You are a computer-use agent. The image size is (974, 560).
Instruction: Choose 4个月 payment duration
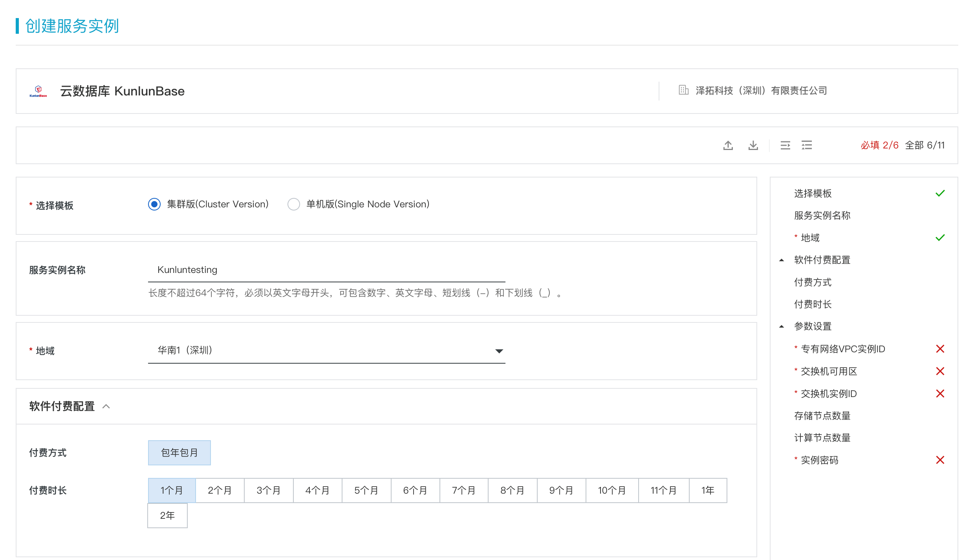tap(317, 490)
